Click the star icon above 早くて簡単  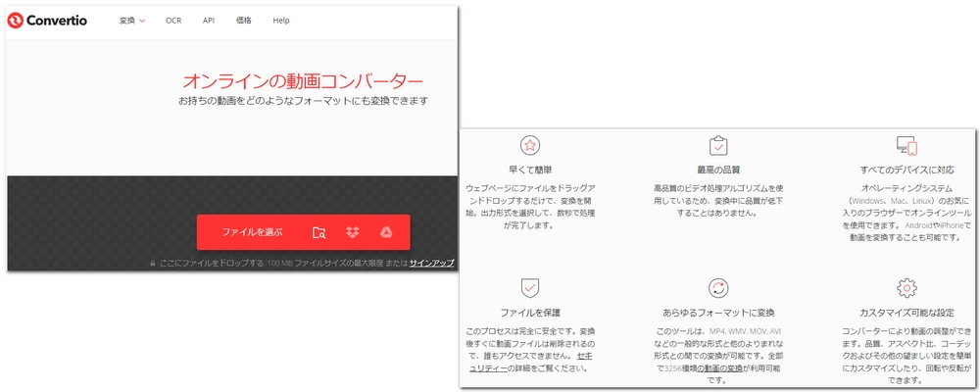[x=530, y=146]
